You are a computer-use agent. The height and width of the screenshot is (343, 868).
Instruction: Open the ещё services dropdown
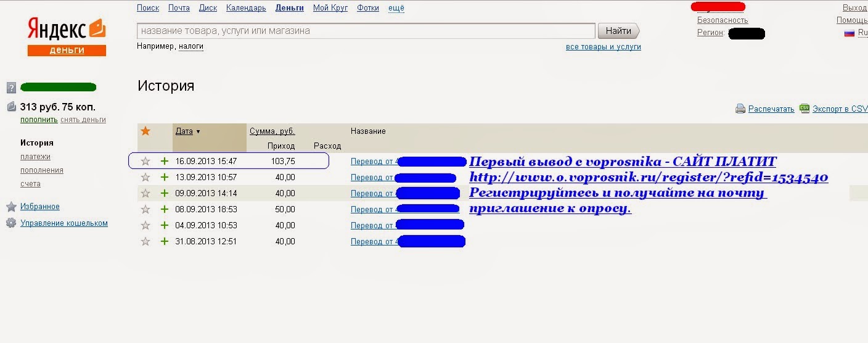(396, 8)
